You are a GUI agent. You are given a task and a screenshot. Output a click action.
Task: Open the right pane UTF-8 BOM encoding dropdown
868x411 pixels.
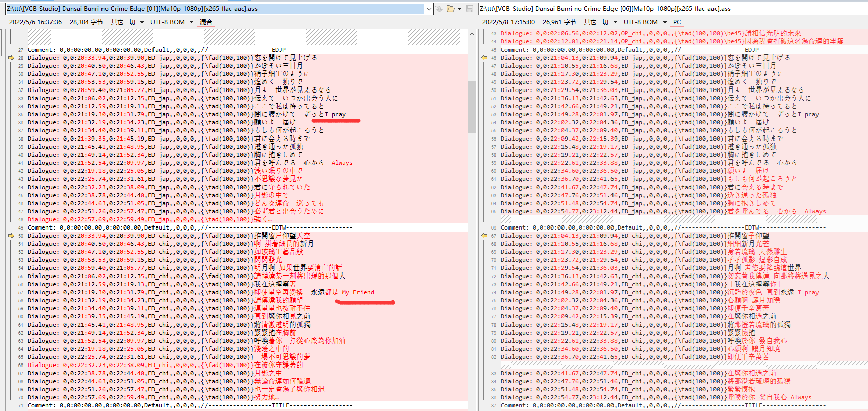coord(665,22)
